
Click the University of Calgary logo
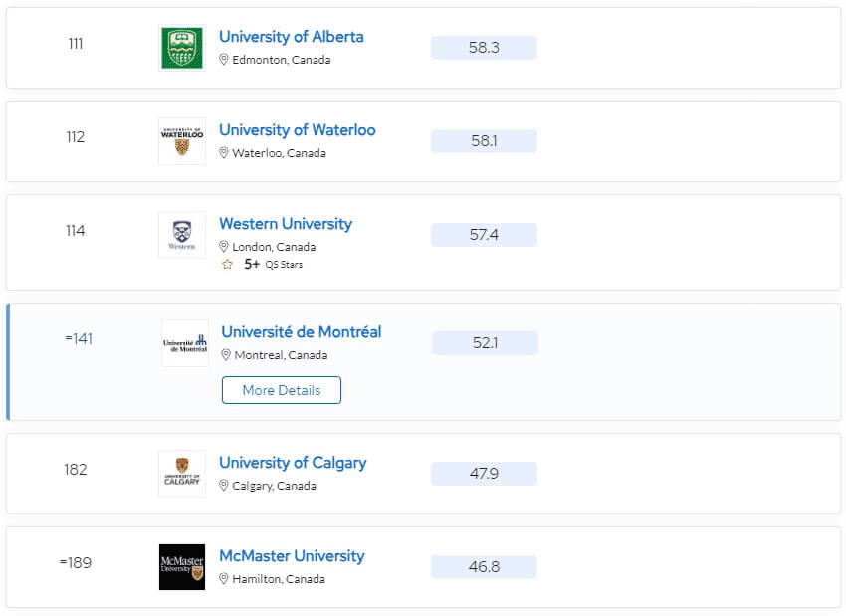tap(182, 474)
